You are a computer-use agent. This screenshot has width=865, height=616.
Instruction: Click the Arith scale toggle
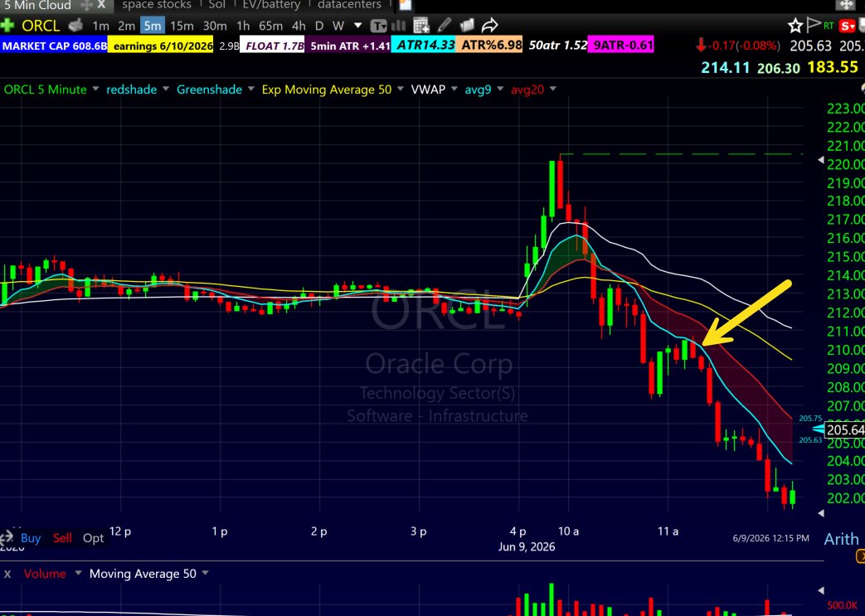coord(841,539)
